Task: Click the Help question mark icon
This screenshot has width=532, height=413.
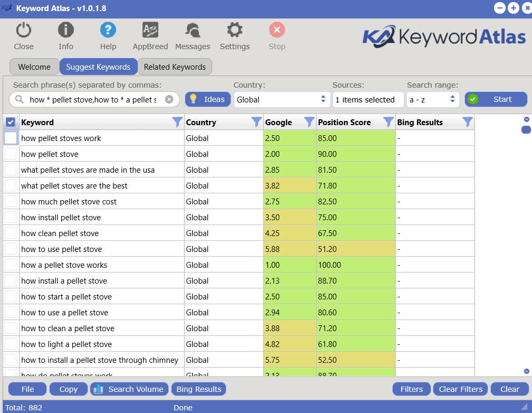Action: (108, 31)
